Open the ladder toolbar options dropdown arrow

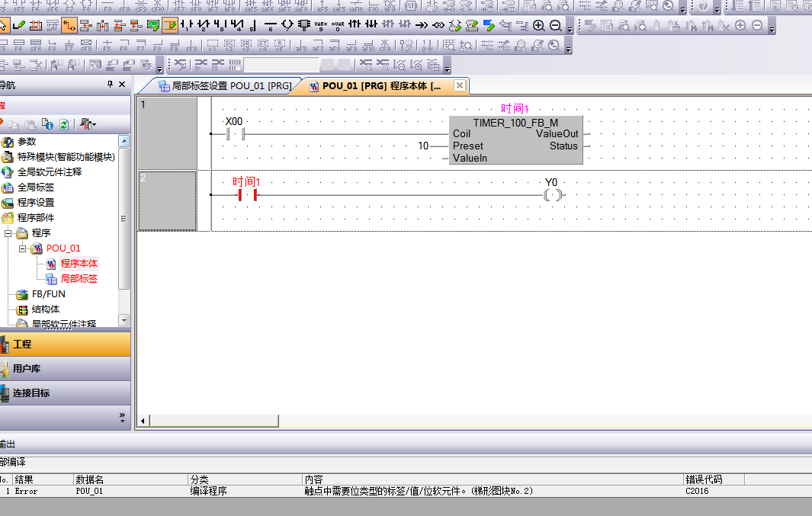[x=570, y=29]
